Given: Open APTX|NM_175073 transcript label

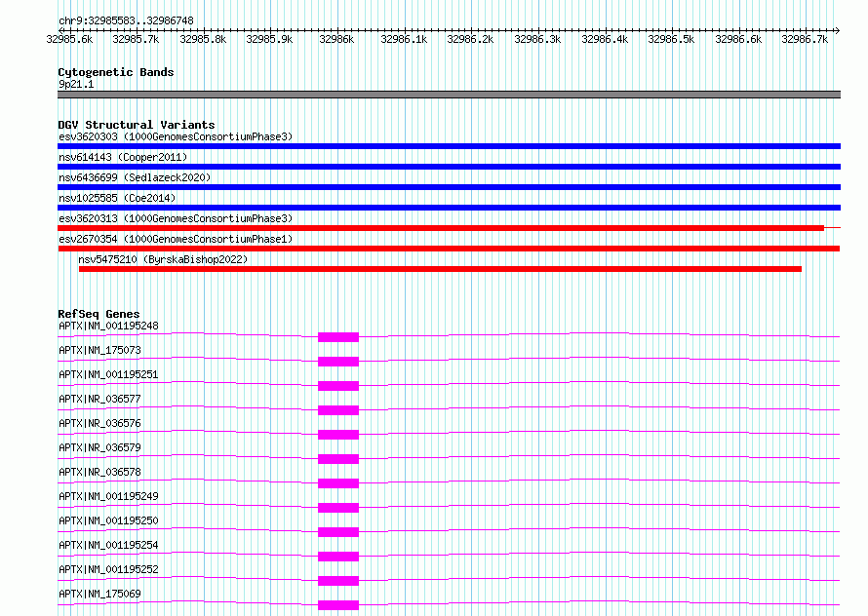Looking at the screenshot, I should coord(99,350).
